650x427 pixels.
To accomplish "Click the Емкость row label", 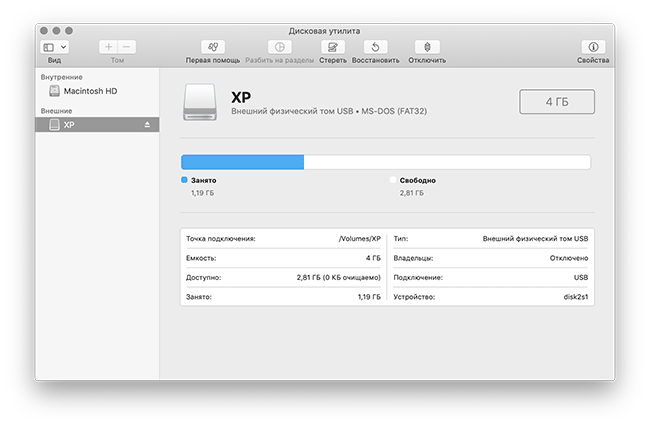I will [x=201, y=258].
